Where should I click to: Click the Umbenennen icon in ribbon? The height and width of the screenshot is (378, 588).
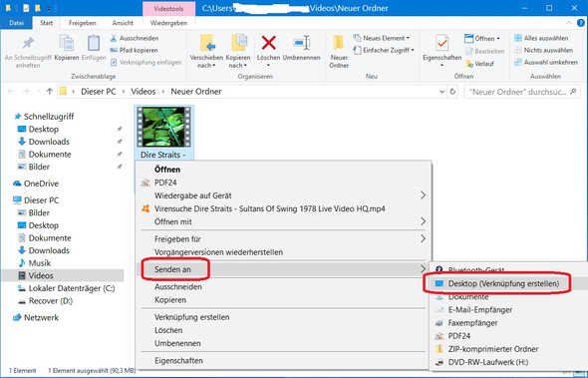pyautogui.click(x=302, y=43)
